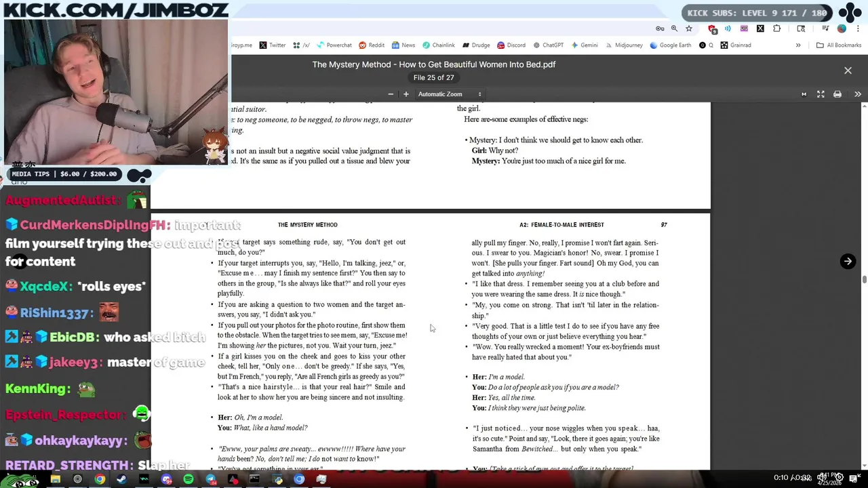The image size is (868, 488).
Task: Print the PDF document
Action: click(x=837, y=94)
